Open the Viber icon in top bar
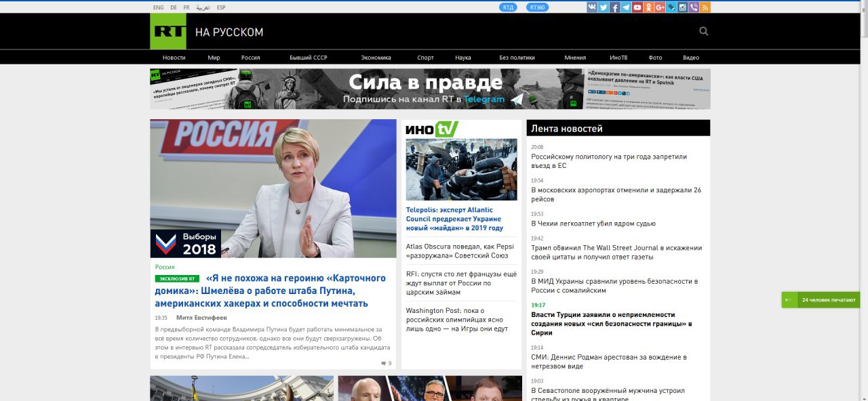The image size is (868, 401). pyautogui.click(x=694, y=7)
